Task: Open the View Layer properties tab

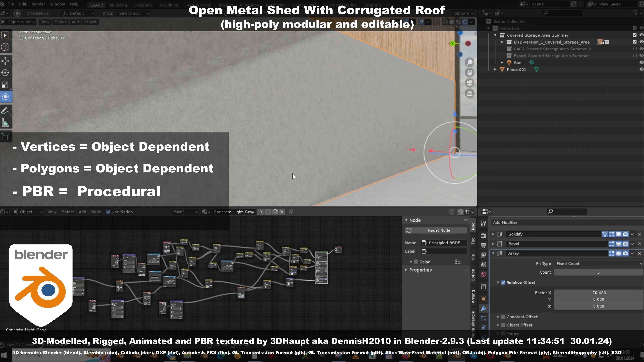Action: click(483, 255)
